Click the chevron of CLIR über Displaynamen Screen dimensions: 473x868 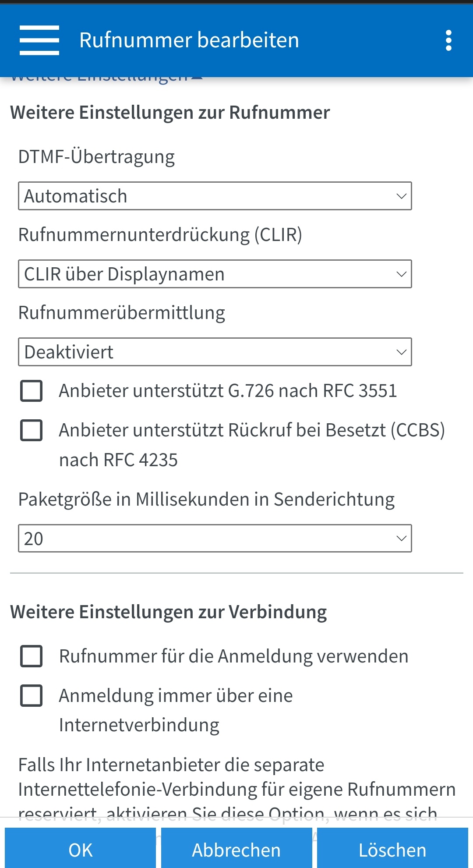tap(401, 274)
